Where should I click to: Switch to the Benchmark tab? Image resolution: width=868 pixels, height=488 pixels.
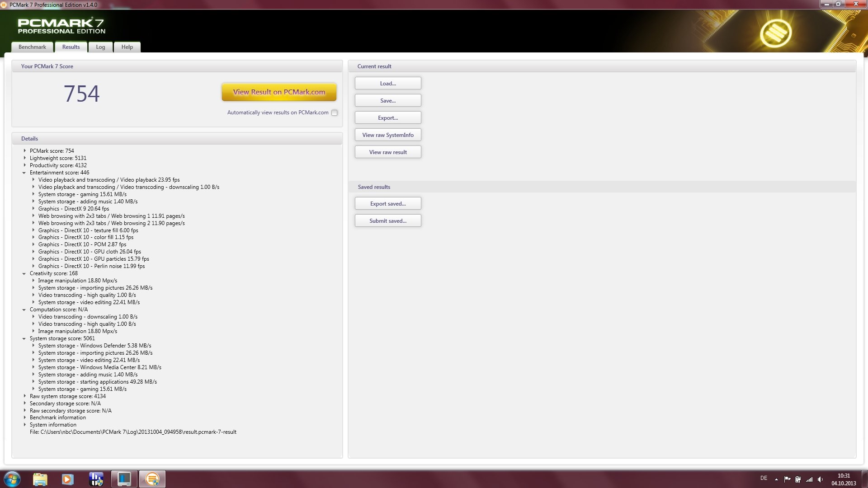[x=32, y=47]
